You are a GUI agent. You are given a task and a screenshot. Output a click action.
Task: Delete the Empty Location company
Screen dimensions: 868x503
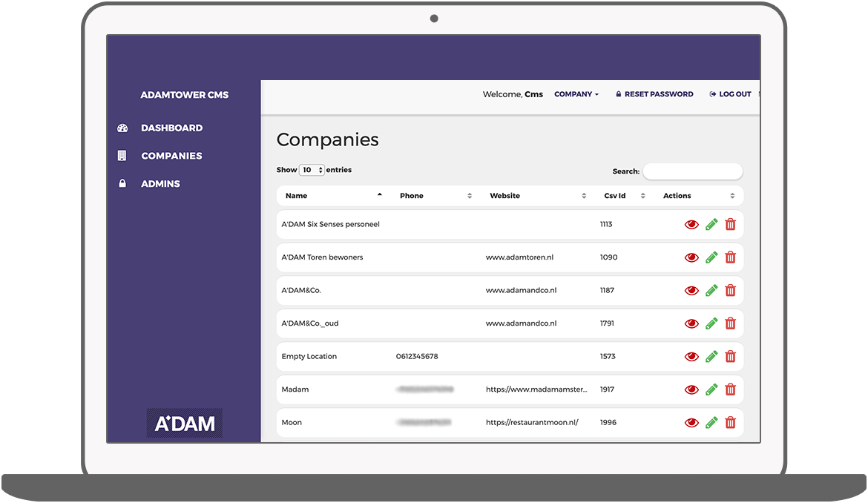(731, 356)
